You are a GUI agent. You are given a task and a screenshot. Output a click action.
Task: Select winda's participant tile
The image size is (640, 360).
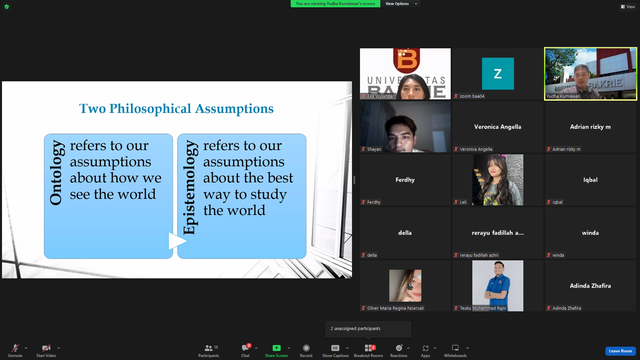590,233
